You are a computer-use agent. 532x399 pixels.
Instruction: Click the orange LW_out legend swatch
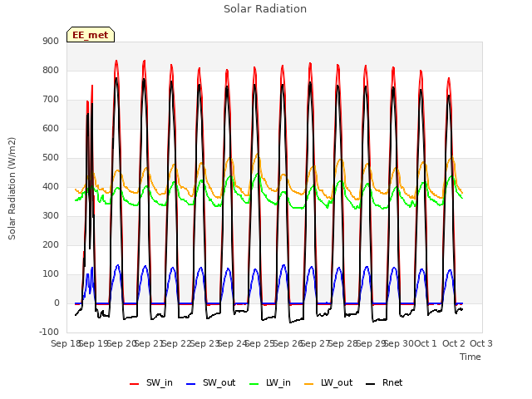[x=308, y=384]
